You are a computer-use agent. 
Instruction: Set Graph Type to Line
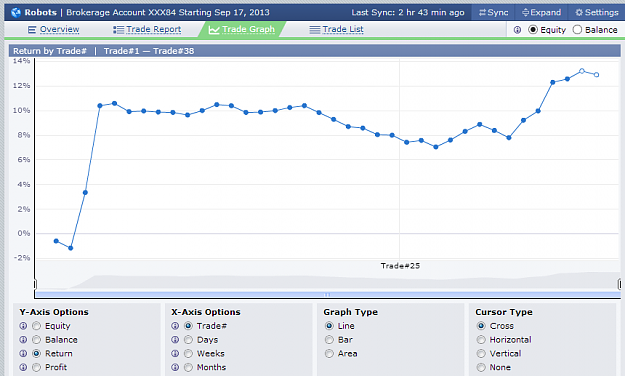coord(329,326)
